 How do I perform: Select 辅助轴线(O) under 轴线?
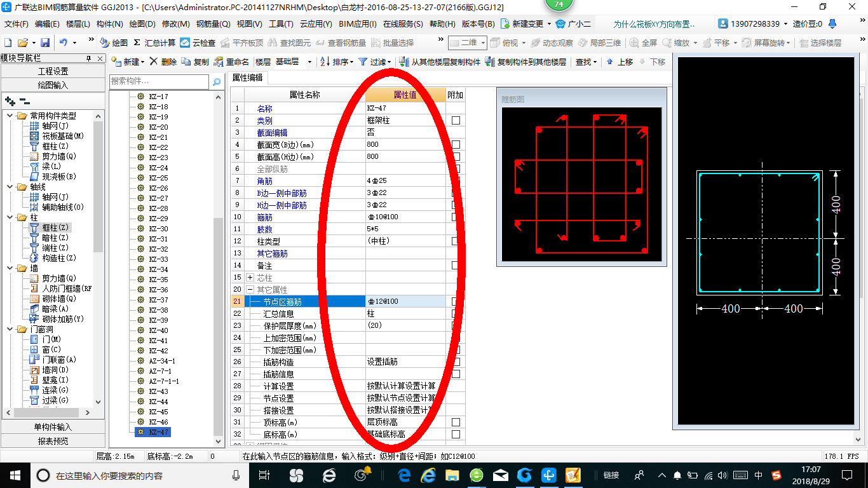(x=57, y=207)
